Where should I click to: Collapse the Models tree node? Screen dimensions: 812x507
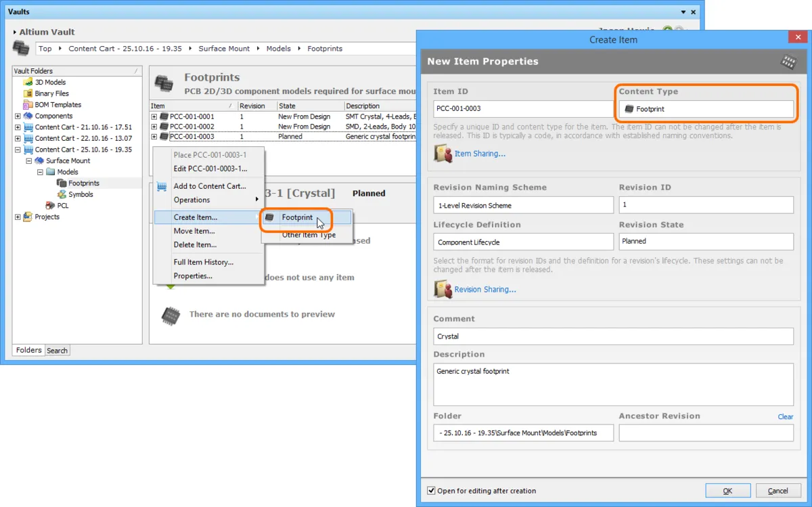(x=40, y=172)
